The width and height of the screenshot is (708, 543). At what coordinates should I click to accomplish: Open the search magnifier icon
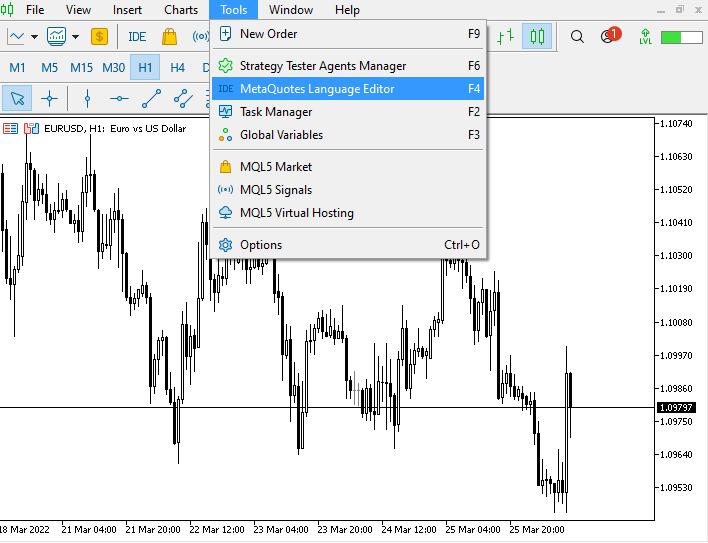tap(577, 37)
